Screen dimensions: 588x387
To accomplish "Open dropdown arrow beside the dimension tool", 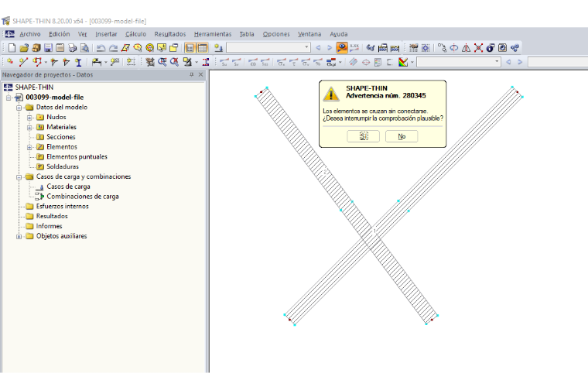I will coord(106,62).
